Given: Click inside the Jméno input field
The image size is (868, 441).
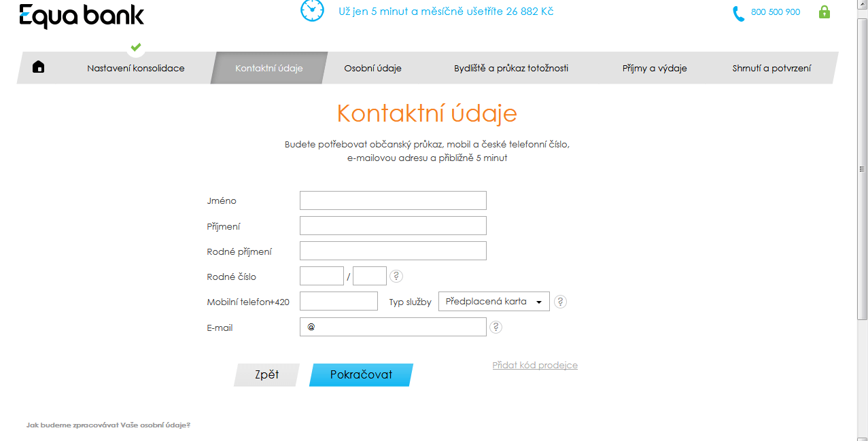Looking at the screenshot, I should click(393, 200).
